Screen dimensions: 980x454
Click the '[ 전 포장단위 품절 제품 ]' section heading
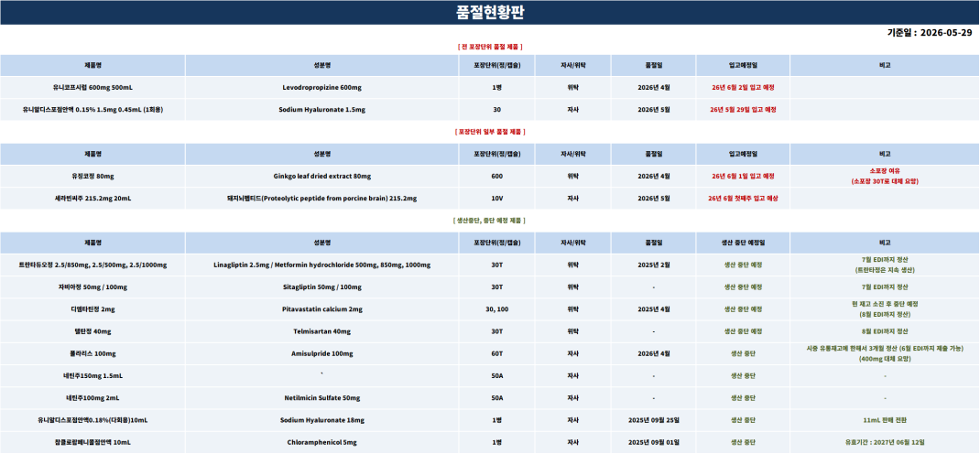coord(490,46)
